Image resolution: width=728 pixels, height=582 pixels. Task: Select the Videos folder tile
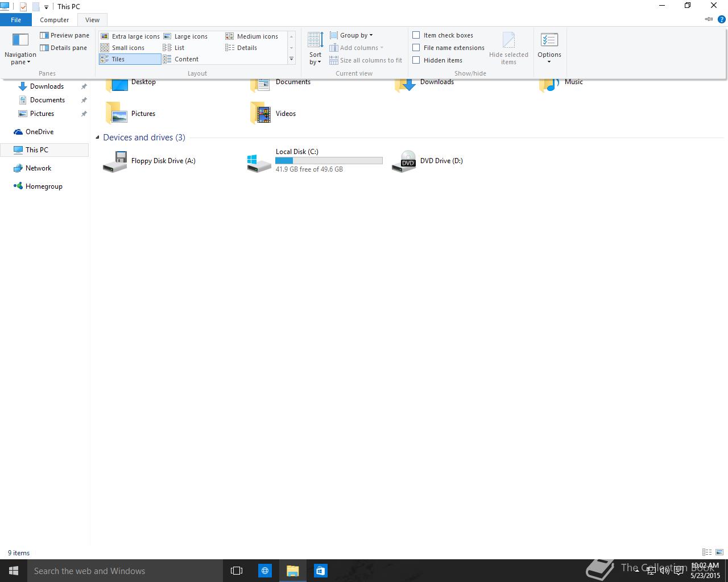274,113
